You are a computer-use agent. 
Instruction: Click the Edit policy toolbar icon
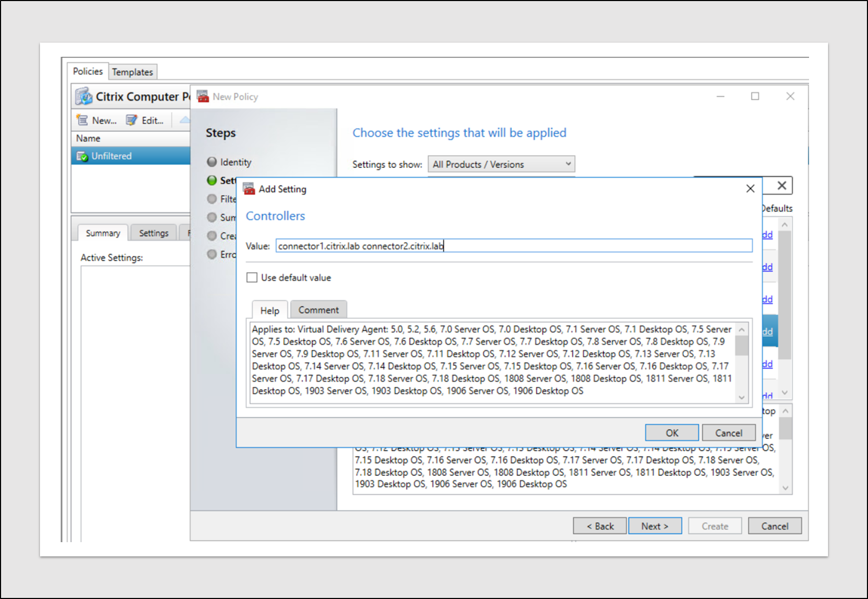click(132, 121)
